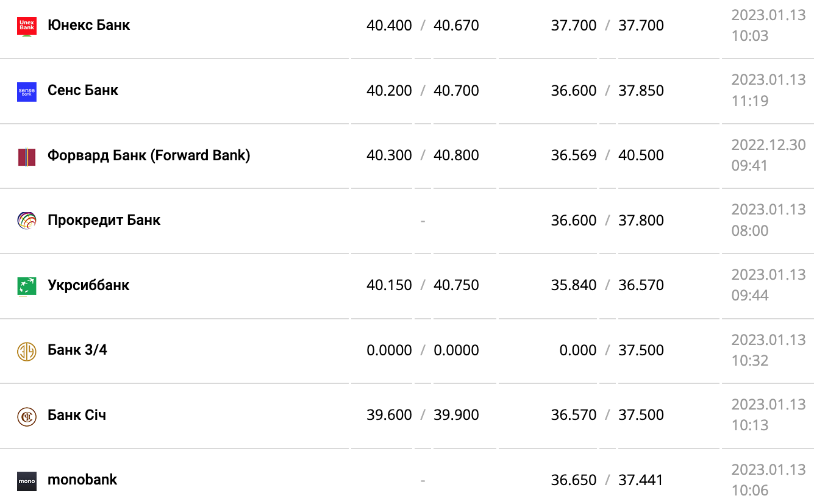This screenshot has width=814, height=504.
Task: Open the Форвард Банк (Forward Bank) link
Action: pyautogui.click(x=149, y=155)
